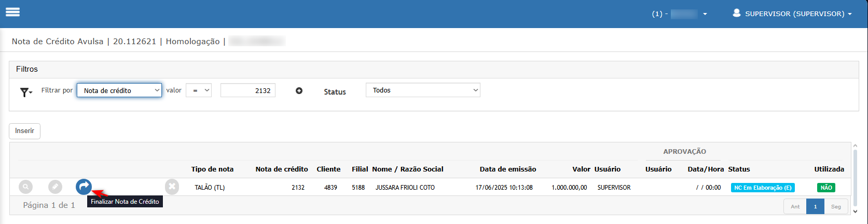The image size is (868, 224).
Task: Click the Filial column header
Action: (x=360, y=169)
